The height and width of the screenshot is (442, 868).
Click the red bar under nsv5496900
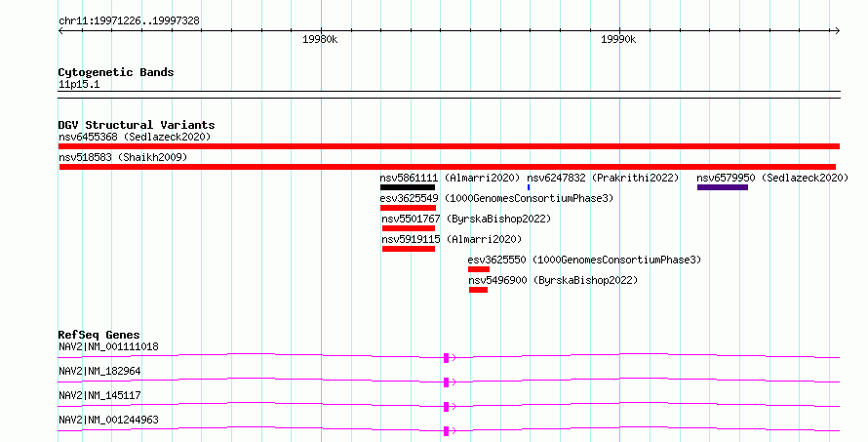pyautogui.click(x=478, y=290)
